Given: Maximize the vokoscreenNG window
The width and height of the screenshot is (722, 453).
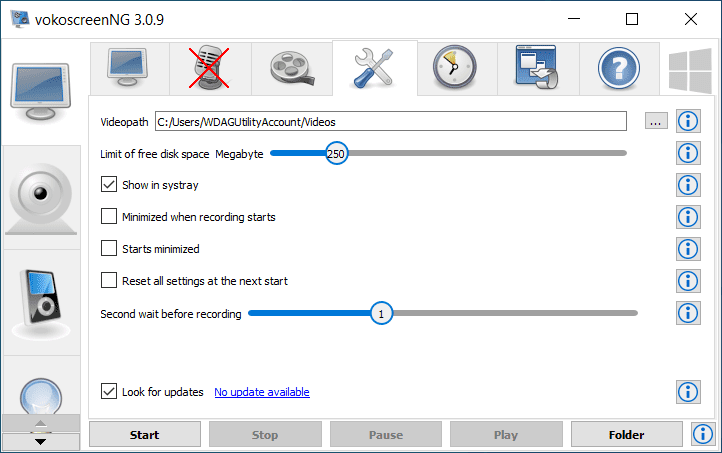Looking at the screenshot, I should [x=632, y=19].
